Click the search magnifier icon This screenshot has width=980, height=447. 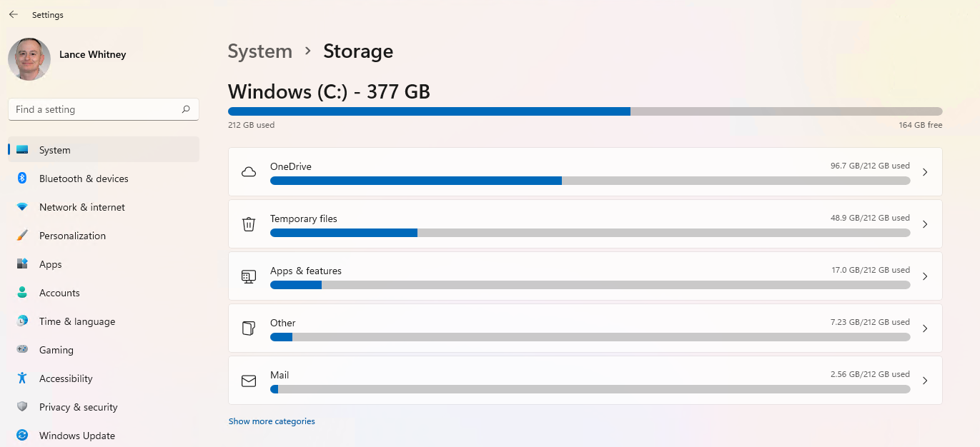pos(186,109)
